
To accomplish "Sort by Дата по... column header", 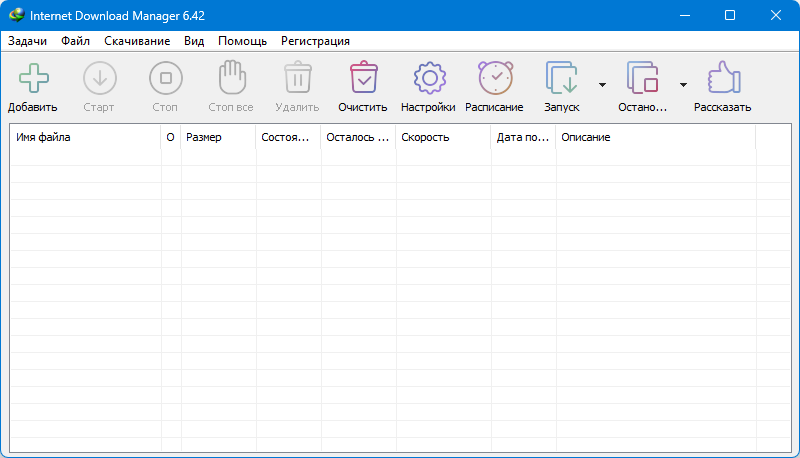I will click(x=523, y=137).
